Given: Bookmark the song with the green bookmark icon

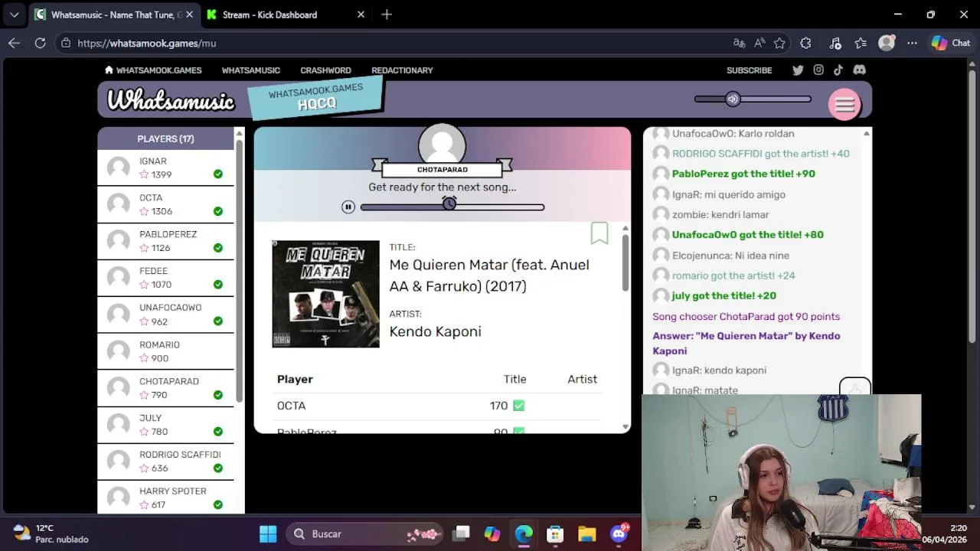Looking at the screenshot, I should (599, 233).
